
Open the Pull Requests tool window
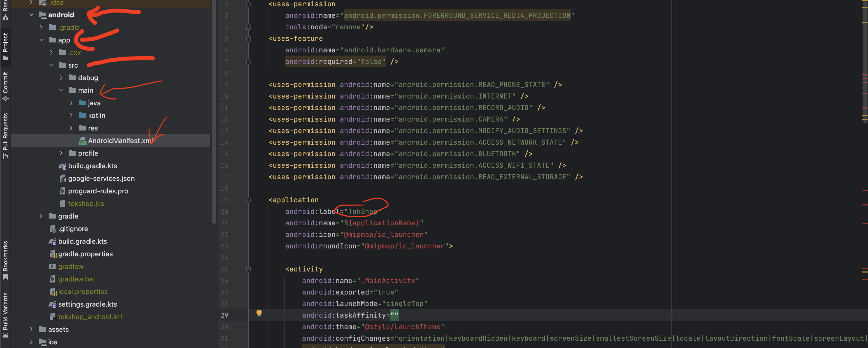tap(6, 132)
